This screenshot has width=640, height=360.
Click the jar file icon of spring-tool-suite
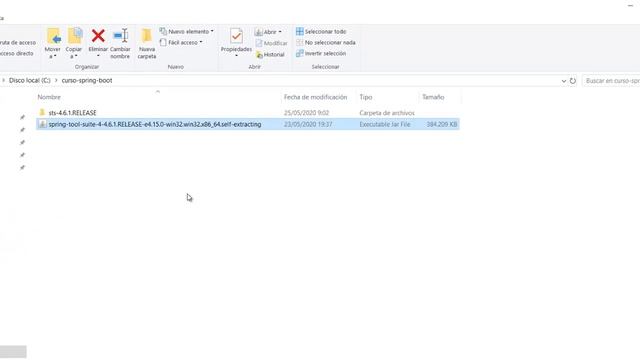pyautogui.click(x=42, y=124)
